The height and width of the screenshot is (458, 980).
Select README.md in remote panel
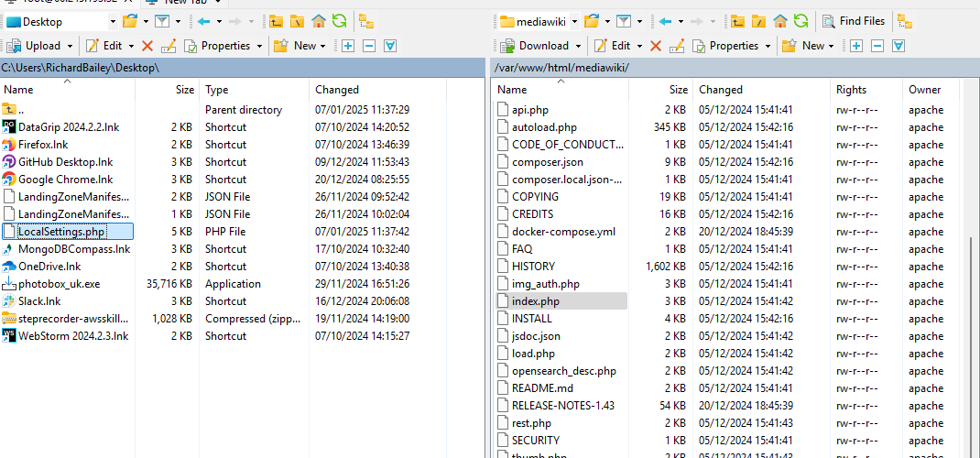pyautogui.click(x=534, y=388)
